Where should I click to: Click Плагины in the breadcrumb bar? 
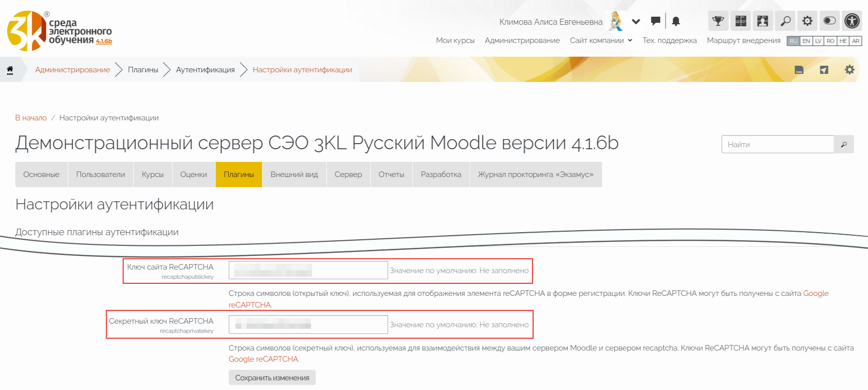click(x=143, y=70)
